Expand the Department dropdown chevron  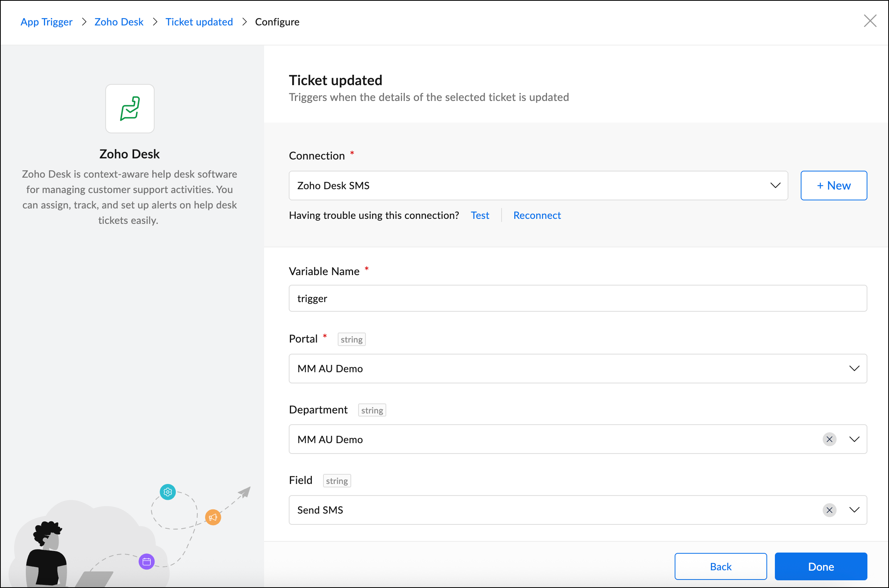(x=854, y=439)
